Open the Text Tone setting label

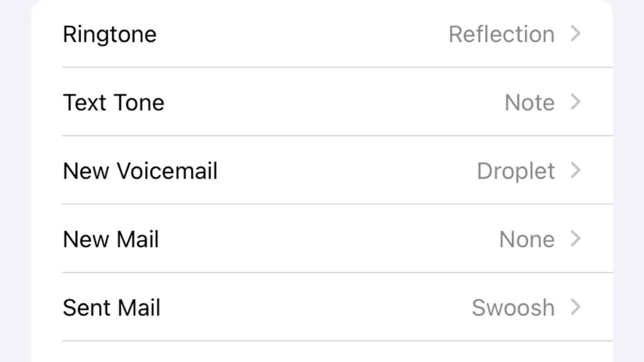click(x=113, y=102)
